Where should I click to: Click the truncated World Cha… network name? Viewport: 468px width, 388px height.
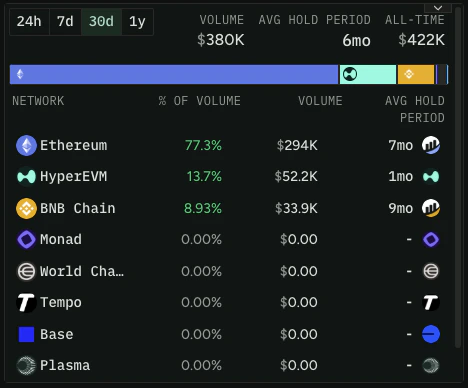pyautogui.click(x=82, y=271)
